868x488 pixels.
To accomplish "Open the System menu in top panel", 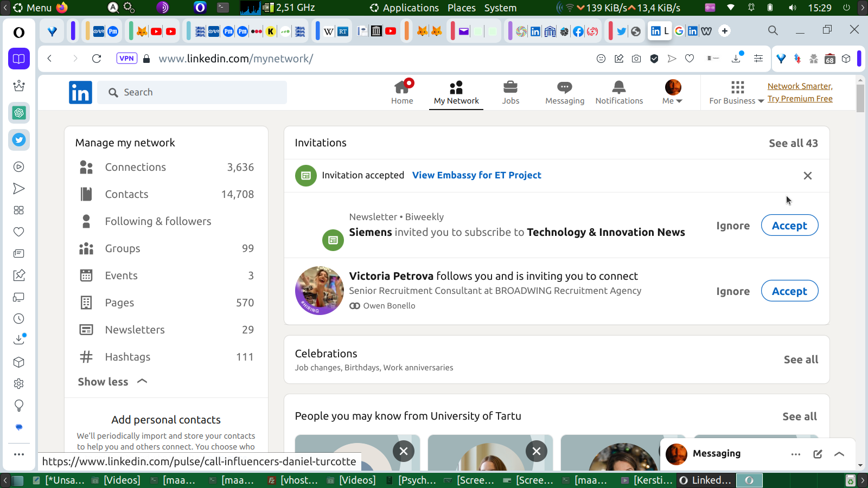I will click(500, 8).
